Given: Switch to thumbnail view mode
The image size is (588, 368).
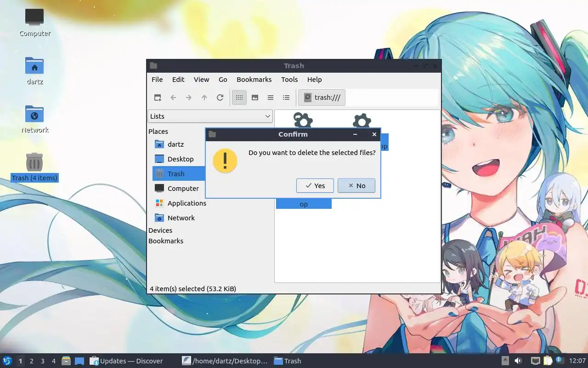Looking at the screenshot, I should coord(255,98).
